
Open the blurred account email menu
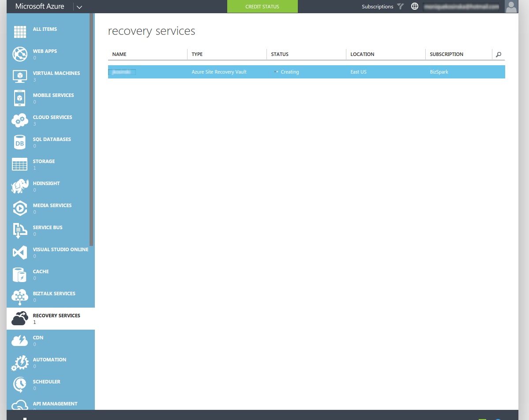461,7
